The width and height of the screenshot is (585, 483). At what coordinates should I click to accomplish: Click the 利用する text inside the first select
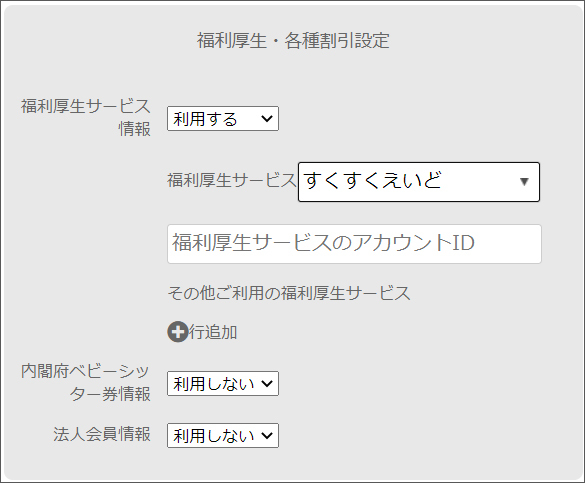tap(206, 119)
